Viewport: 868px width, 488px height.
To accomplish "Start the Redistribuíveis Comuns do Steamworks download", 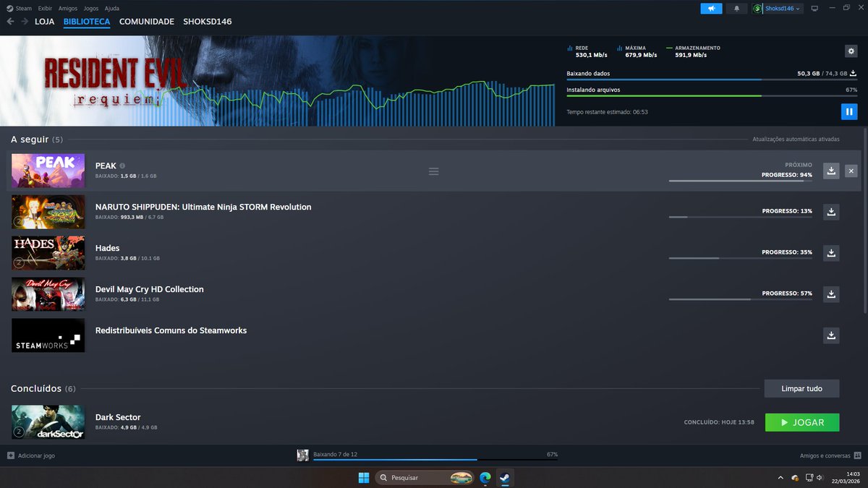I will tap(831, 335).
